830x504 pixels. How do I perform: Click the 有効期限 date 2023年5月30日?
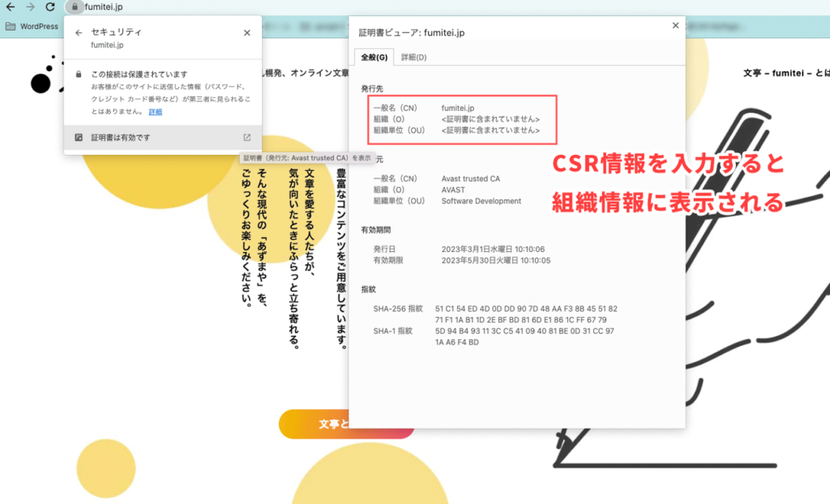[x=496, y=260]
